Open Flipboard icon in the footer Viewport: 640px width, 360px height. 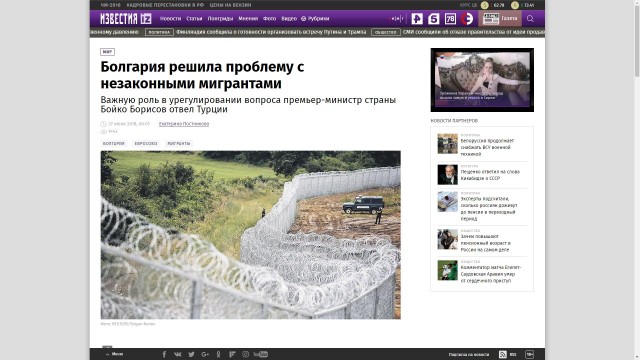click(232, 354)
